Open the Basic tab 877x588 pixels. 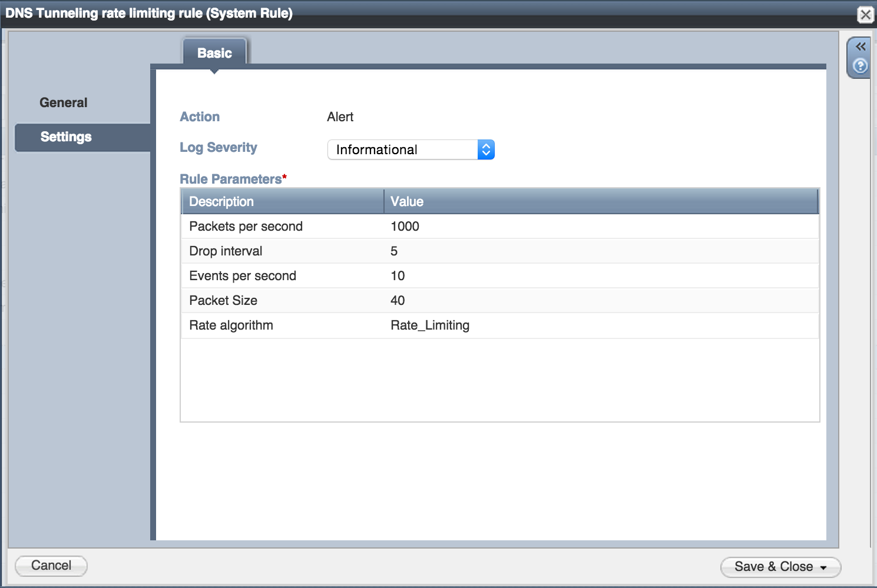tap(214, 53)
